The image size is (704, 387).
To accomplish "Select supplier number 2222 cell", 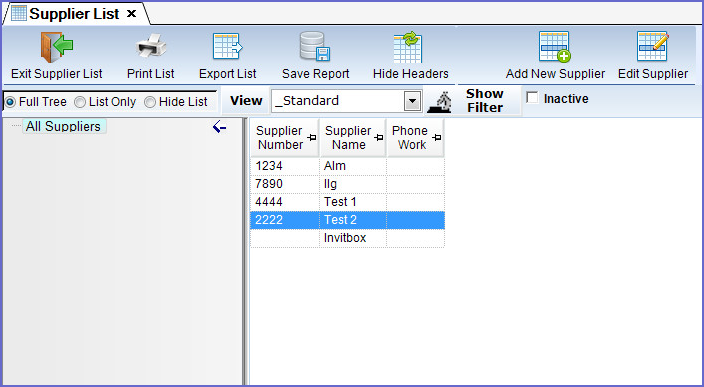I will coord(285,220).
